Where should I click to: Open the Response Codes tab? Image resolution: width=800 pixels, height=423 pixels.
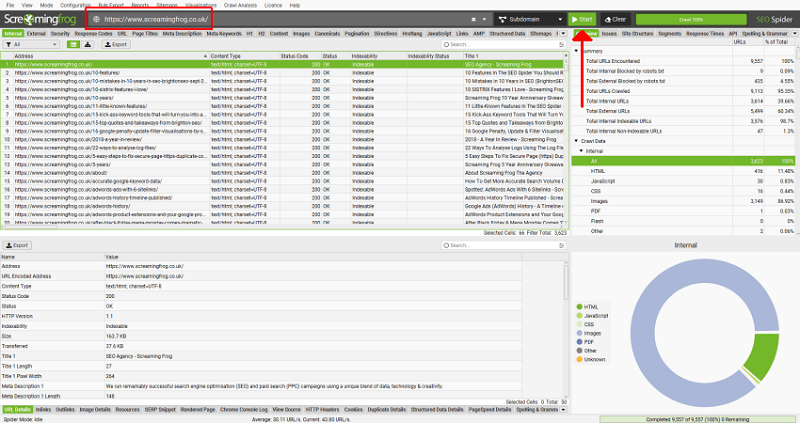93,34
